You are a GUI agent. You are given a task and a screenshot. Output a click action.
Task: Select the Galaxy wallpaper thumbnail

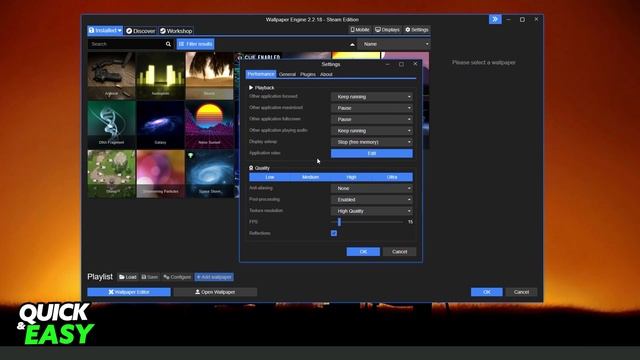(x=160, y=125)
